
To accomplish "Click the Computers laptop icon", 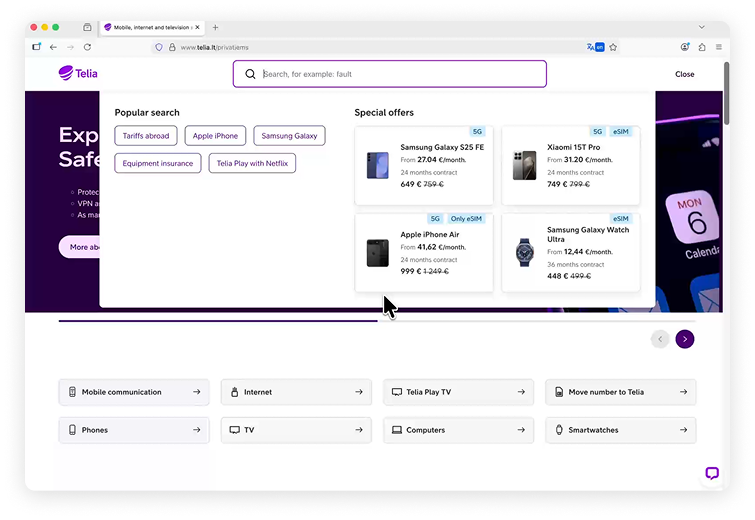I will click(397, 430).
